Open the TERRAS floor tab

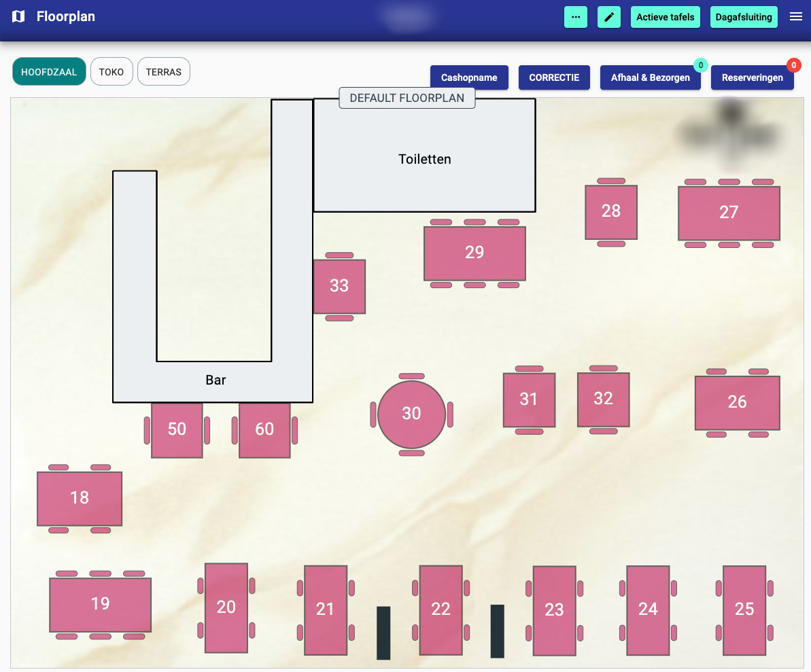163,72
